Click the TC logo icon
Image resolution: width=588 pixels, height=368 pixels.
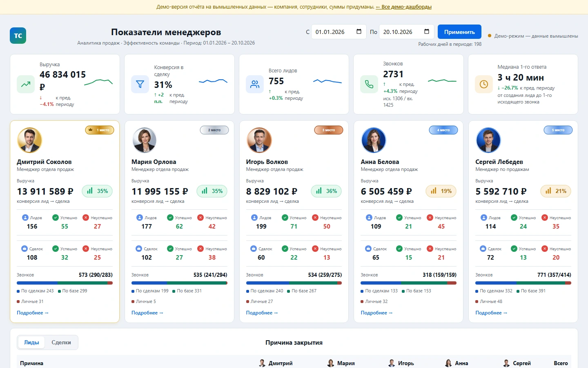18,36
